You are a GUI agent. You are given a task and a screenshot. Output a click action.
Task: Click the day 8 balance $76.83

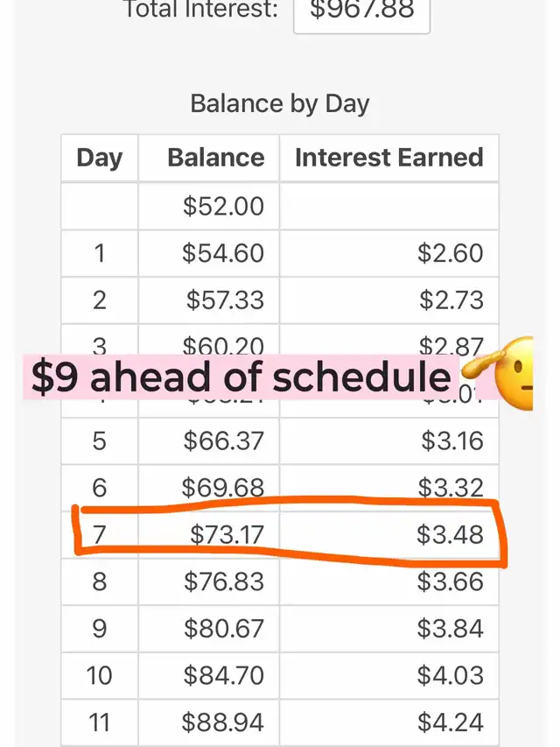click(x=223, y=581)
